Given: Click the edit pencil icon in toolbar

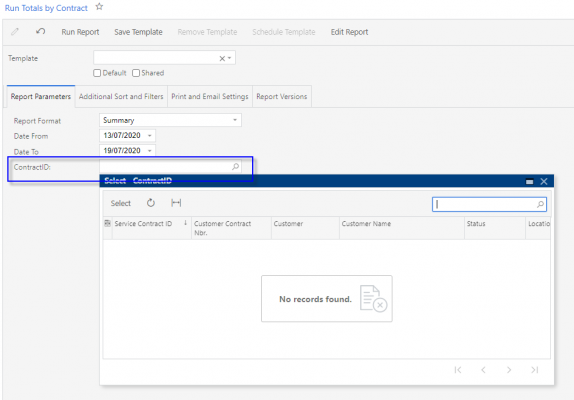Looking at the screenshot, I should pyautogui.click(x=15, y=32).
